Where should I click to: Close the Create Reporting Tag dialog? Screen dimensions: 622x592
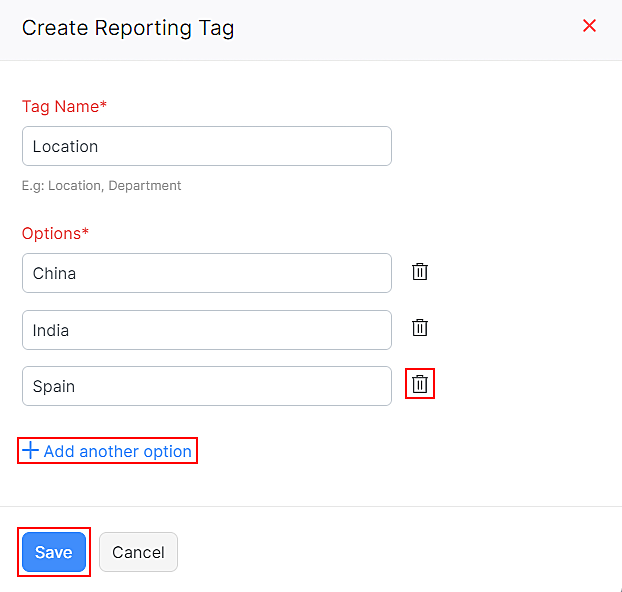(589, 26)
